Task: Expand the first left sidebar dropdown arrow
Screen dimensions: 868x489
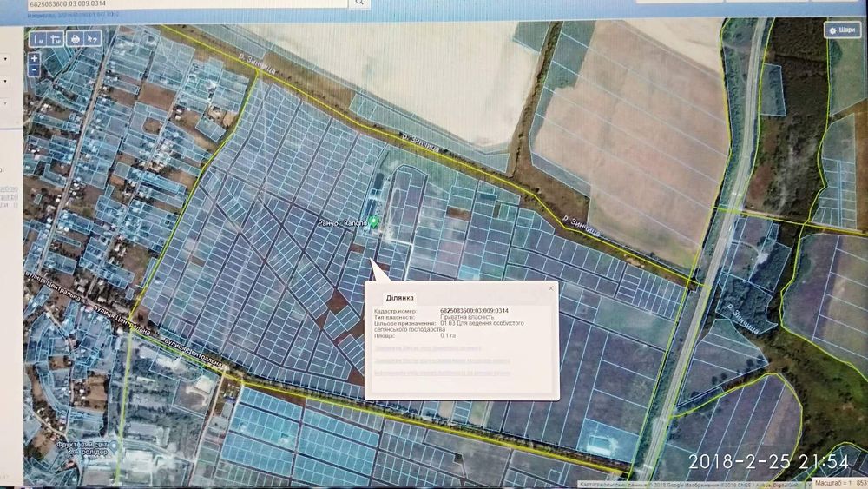Action: coord(5,59)
